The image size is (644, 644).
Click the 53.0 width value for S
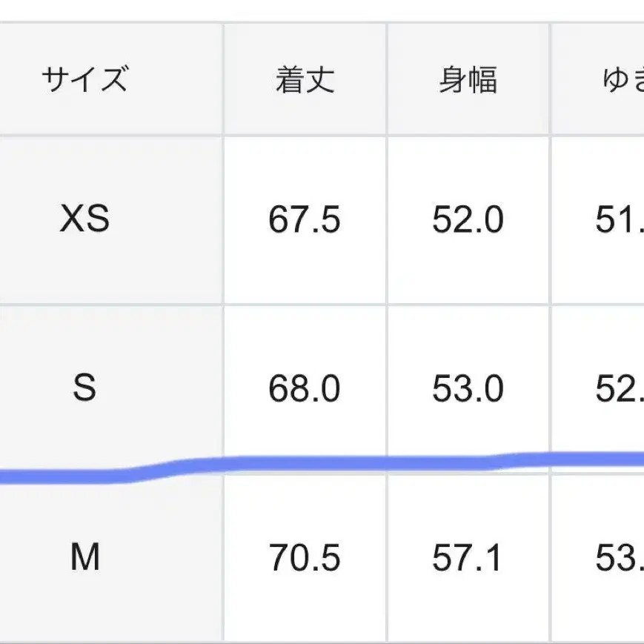pyautogui.click(x=468, y=388)
